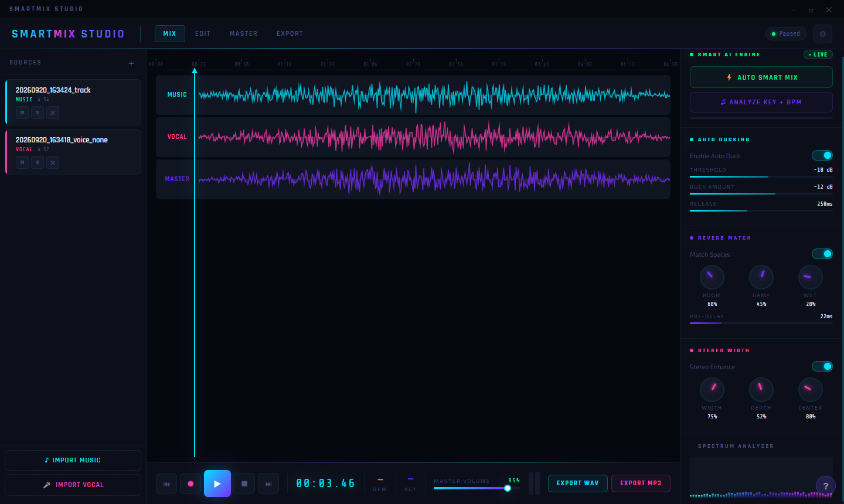Toggle the Stereo Enhance switch
The height and width of the screenshot is (504, 844).
click(x=822, y=366)
